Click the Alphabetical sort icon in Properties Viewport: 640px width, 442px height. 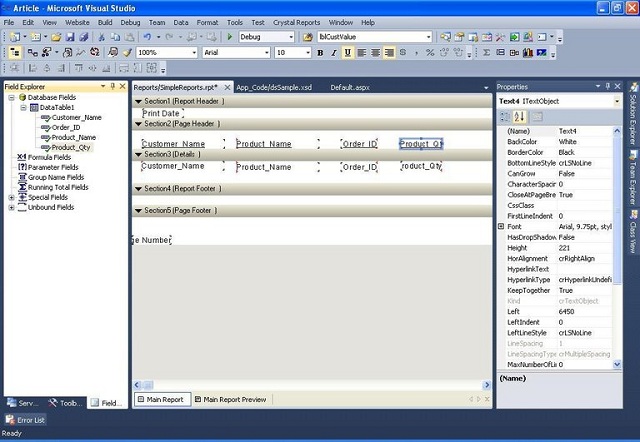point(519,117)
